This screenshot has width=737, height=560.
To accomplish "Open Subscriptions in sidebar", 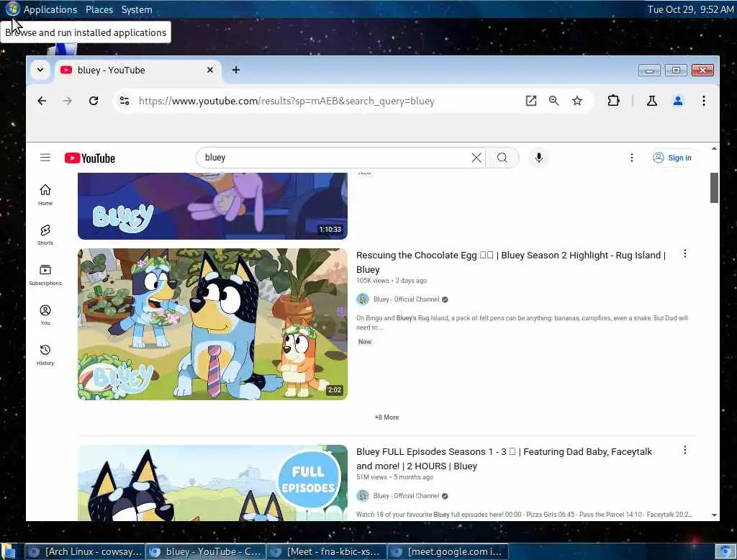I will click(45, 274).
